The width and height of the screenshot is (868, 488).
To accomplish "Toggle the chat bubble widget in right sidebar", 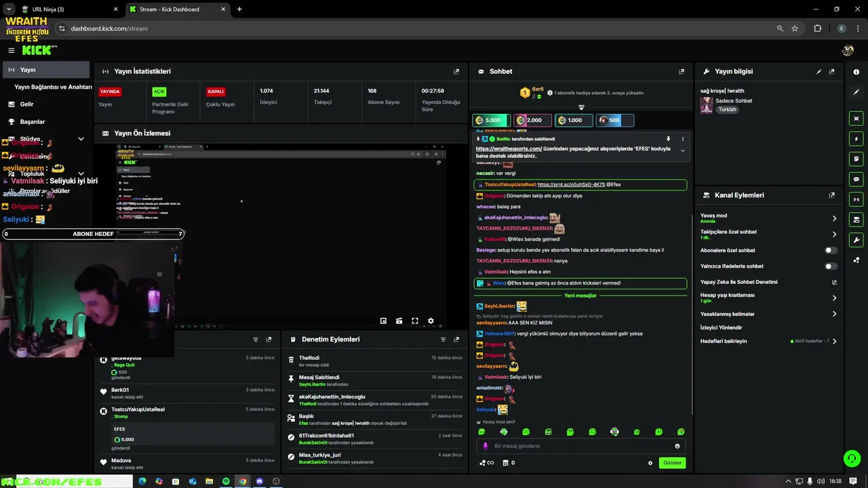I will click(x=856, y=179).
